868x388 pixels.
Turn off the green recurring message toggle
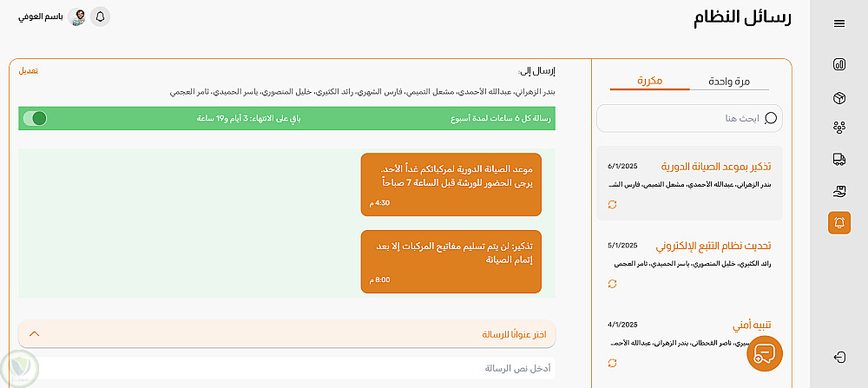click(x=35, y=118)
